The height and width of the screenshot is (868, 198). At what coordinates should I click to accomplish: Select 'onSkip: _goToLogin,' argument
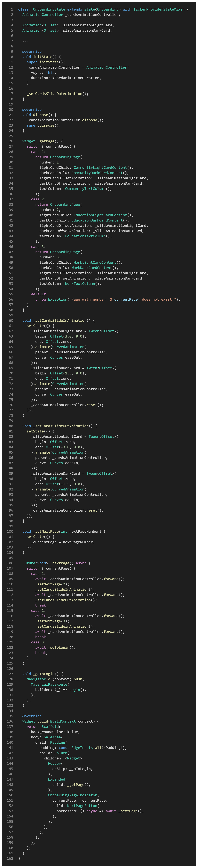tap(72, 769)
